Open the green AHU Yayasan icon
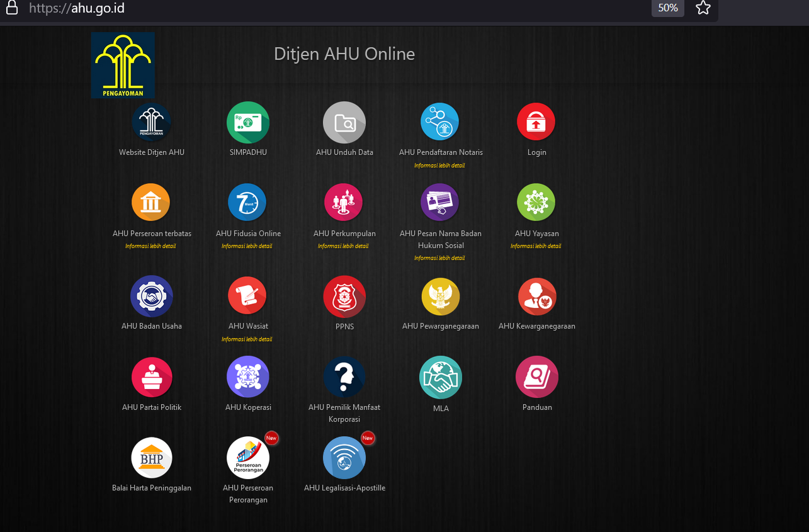The height and width of the screenshot is (532, 809). (536, 203)
